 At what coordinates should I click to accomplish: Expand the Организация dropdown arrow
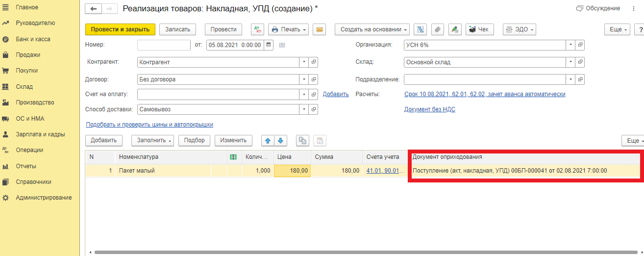570,45
